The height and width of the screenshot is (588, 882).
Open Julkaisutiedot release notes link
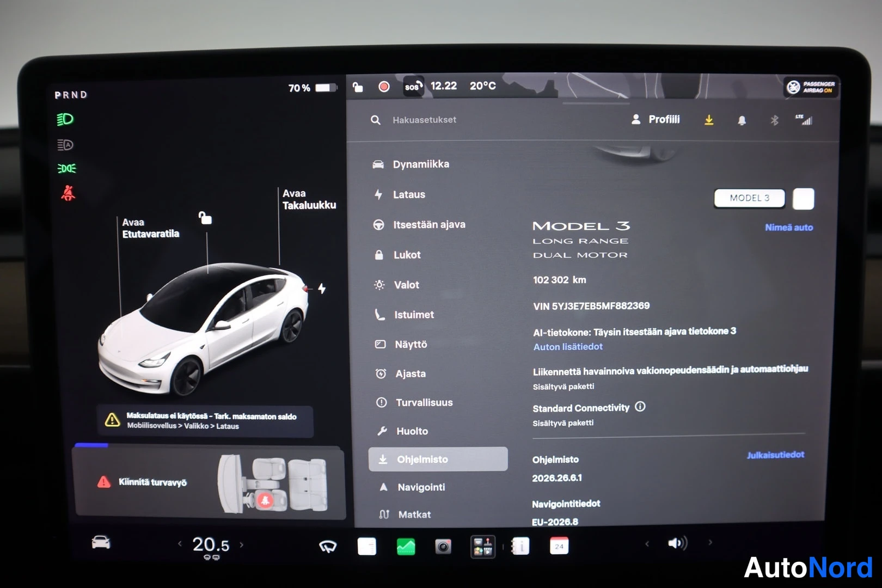pyautogui.click(x=775, y=455)
